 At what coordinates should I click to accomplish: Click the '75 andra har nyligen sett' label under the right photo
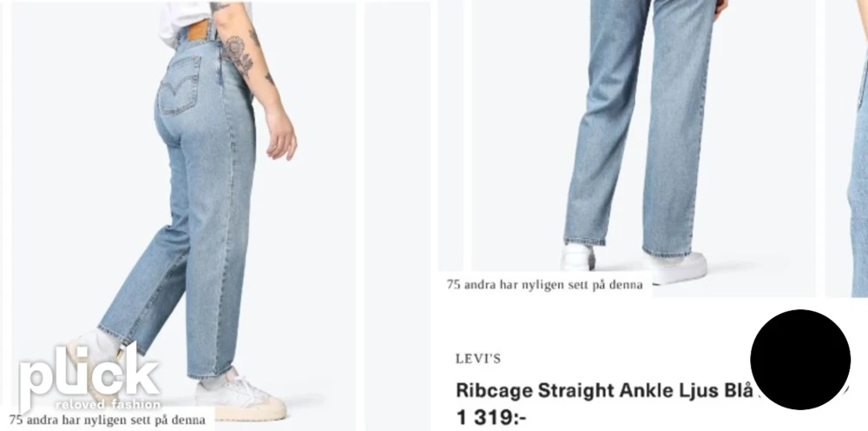[545, 285]
